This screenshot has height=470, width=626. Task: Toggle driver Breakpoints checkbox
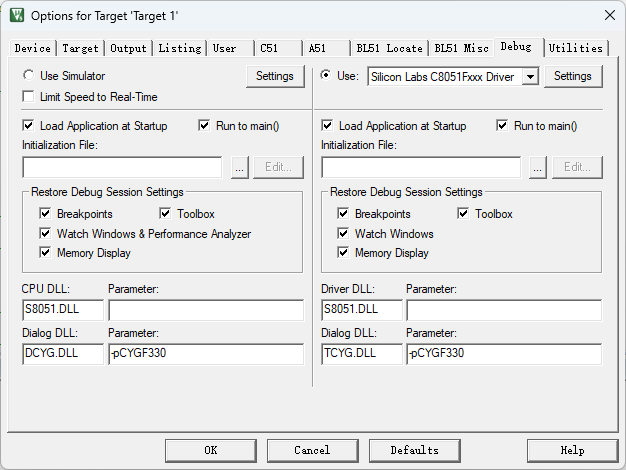tap(343, 213)
